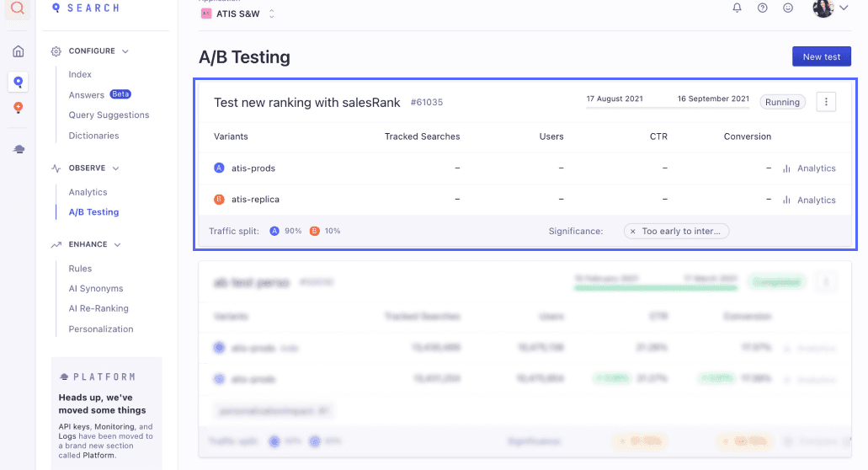This screenshot has height=470, width=868.
Task: Click the Configure gear icon
Action: 56,51
